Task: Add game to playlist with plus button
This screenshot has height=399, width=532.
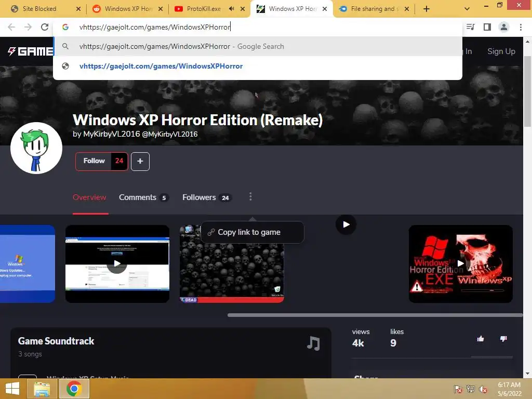Action: point(140,162)
